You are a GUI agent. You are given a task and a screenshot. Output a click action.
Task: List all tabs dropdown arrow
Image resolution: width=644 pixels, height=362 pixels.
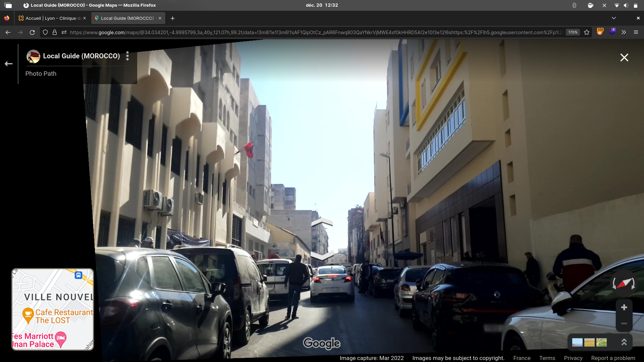[613, 18]
